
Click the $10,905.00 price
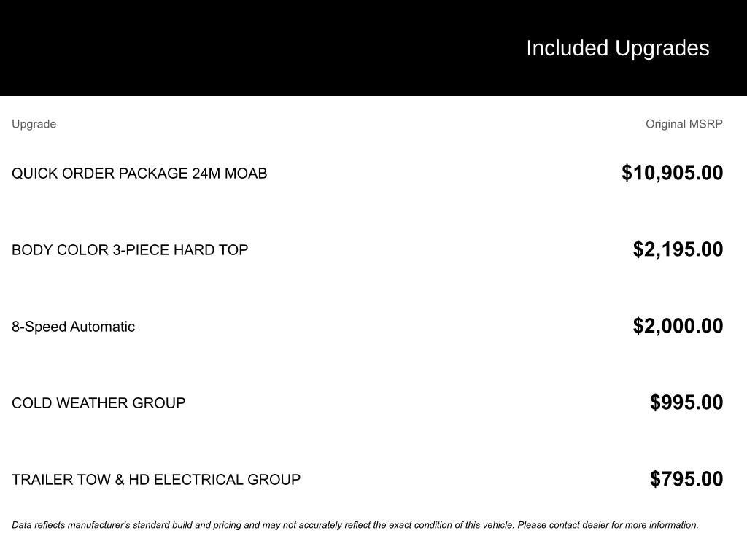point(672,173)
